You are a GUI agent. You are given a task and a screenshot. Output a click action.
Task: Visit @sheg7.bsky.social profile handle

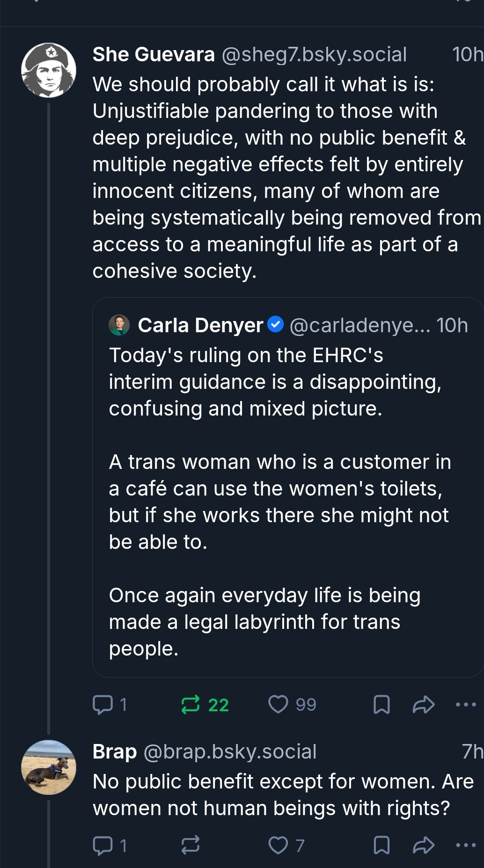tap(314, 55)
